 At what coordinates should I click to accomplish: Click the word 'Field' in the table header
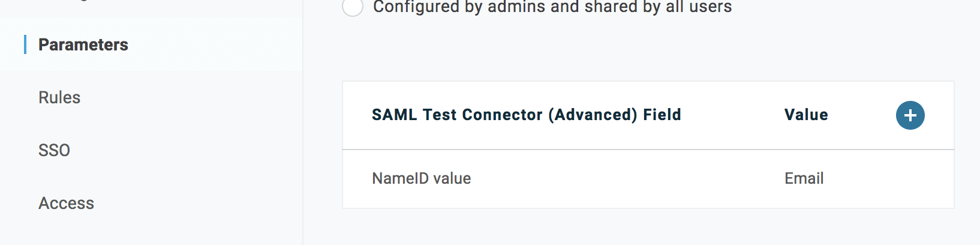(662, 115)
